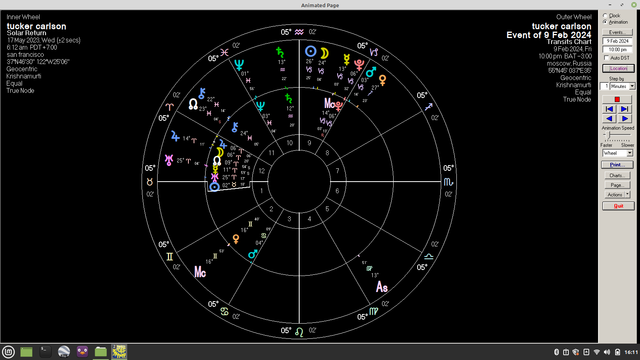Screen dimensions: 640x360
Task: Click the yellow Moon glyph beside outer Sun
Action: coord(324,53)
